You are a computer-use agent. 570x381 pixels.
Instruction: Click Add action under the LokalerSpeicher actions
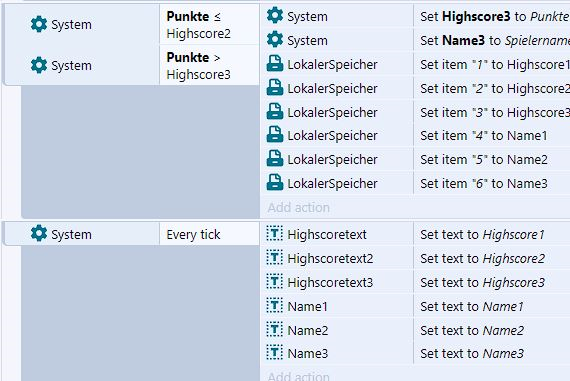coord(299,208)
